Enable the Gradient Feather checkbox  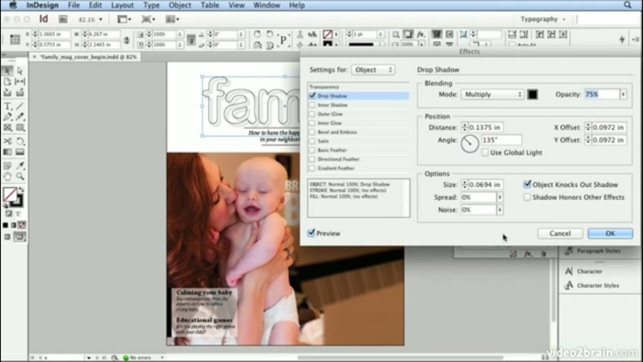coord(312,168)
